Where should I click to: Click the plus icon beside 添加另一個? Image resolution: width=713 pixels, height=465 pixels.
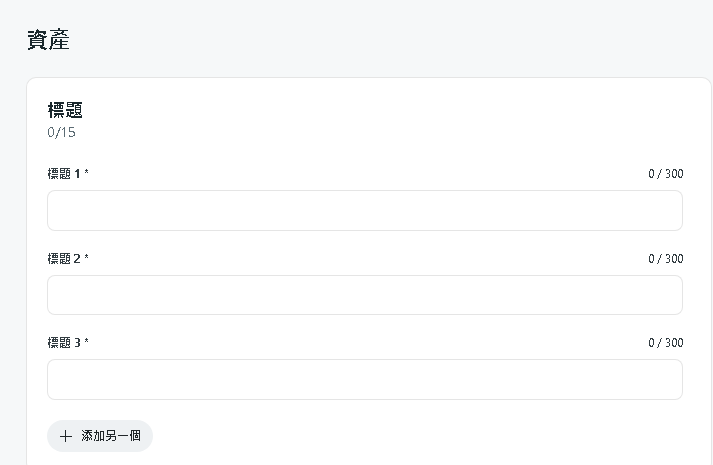pos(66,436)
